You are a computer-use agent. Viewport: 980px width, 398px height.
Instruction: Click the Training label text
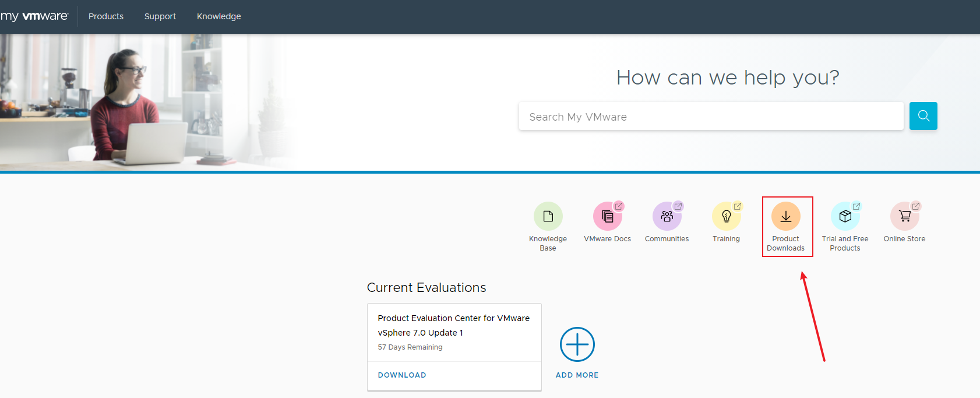coord(726,239)
